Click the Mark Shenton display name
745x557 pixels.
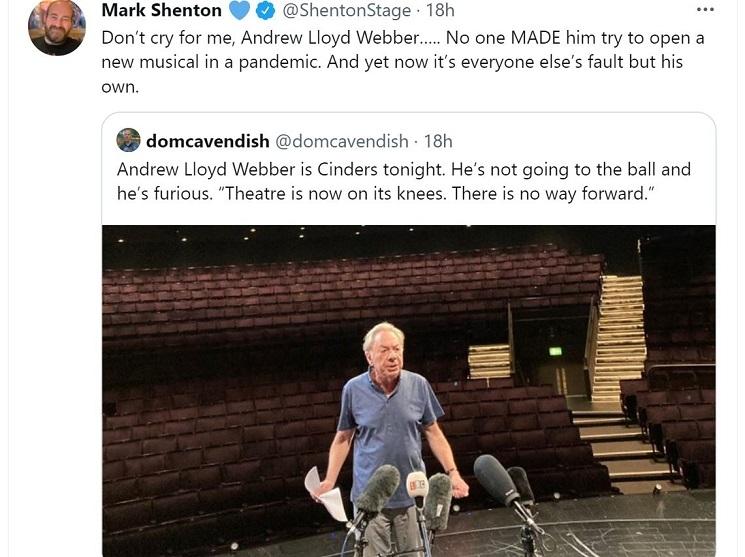click(x=161, y=11)
